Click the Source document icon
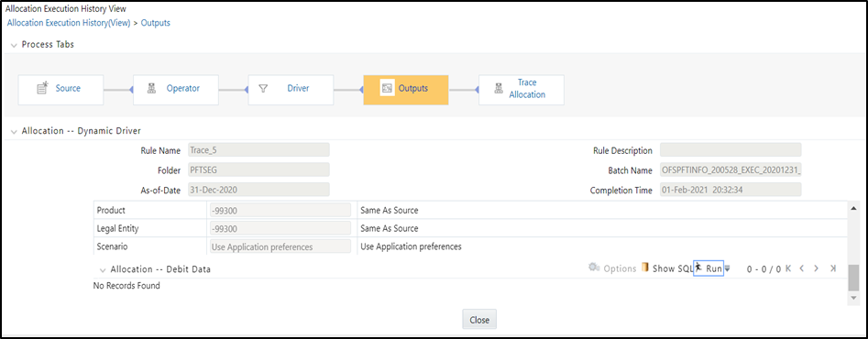 point(43,88)
